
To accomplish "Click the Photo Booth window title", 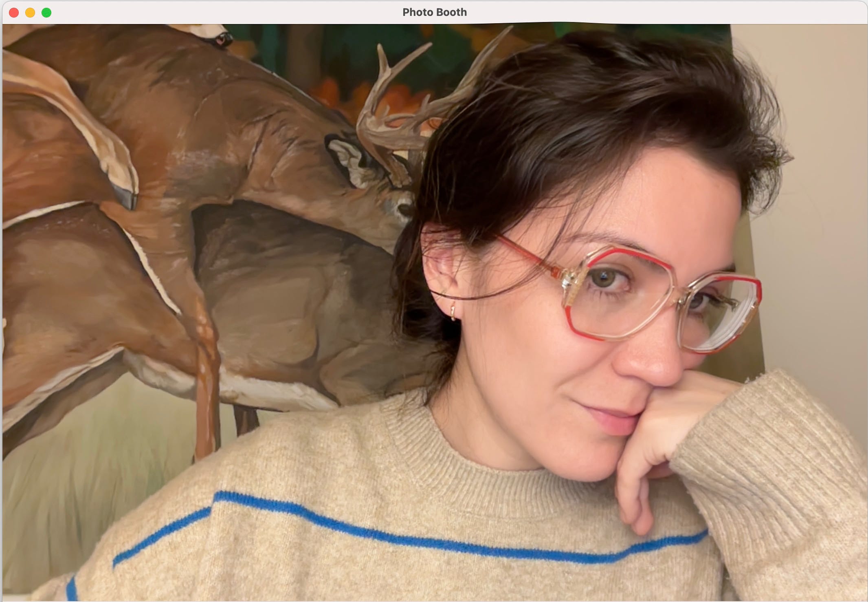I will coord(434,12).
